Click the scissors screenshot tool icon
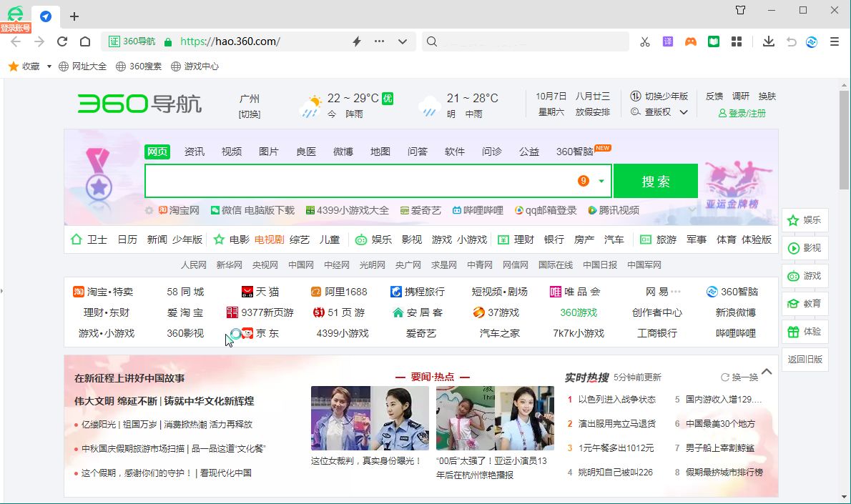Viewport: 851px width, 504px height. point(644,41)
